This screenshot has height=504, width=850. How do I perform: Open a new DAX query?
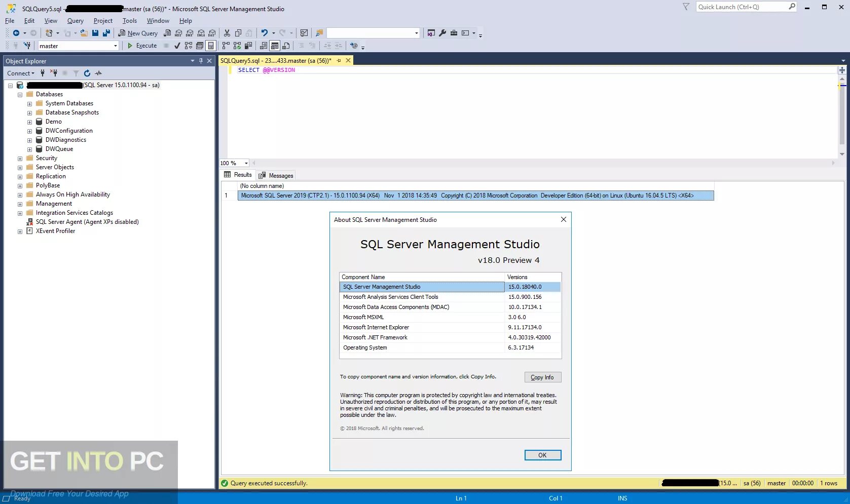[212, 33]
